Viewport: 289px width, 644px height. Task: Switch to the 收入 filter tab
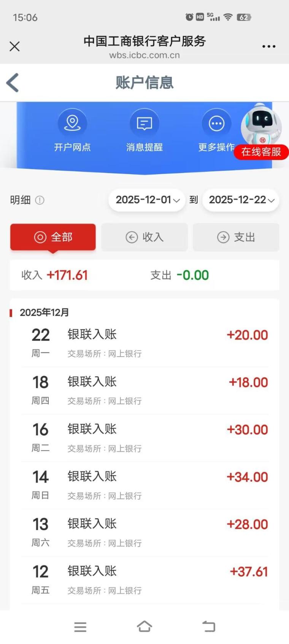click(x=144, y=237)
